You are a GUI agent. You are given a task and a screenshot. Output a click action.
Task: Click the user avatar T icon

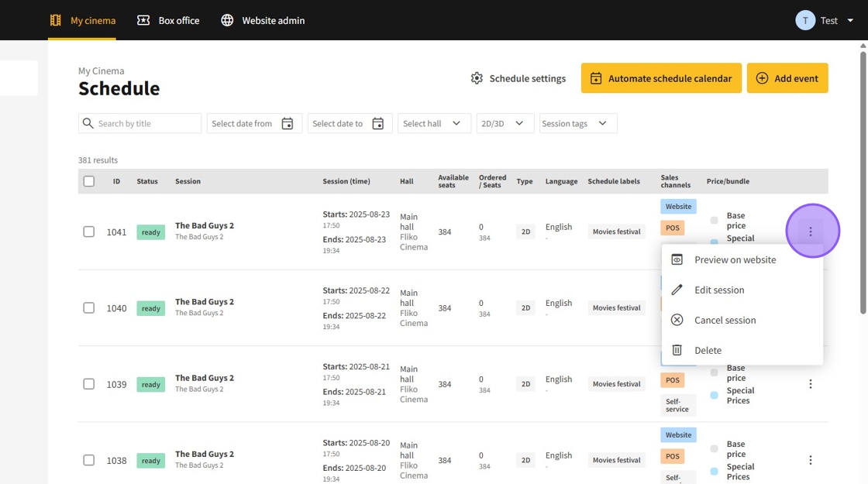coord(805,20)
